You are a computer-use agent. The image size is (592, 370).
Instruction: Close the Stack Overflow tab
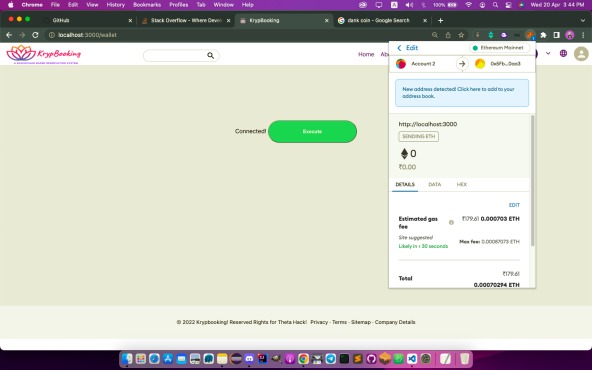[x=228, y=20]
